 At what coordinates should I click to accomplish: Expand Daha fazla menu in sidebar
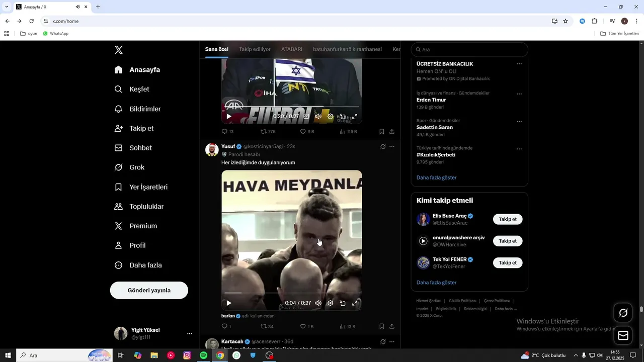coord(138,265)
